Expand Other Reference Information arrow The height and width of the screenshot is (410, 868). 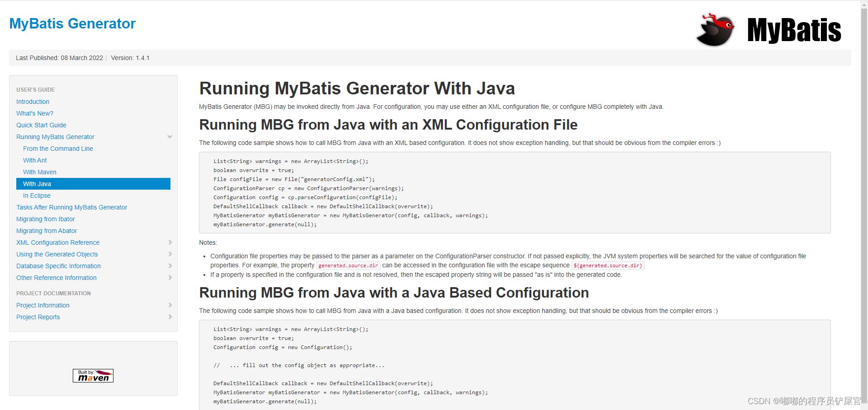click(x=170, y=278)
